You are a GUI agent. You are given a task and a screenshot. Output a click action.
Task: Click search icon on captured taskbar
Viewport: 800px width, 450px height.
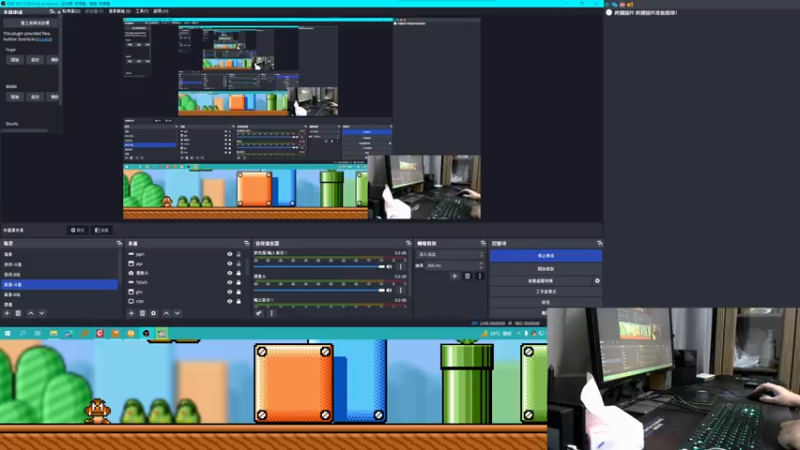[23, 333]
